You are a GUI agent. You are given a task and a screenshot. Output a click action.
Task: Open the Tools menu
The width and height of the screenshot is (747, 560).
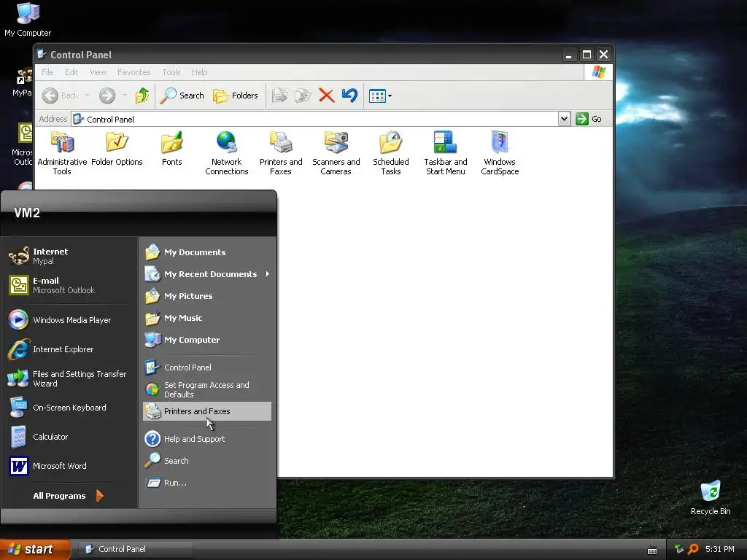coord(171,72)
